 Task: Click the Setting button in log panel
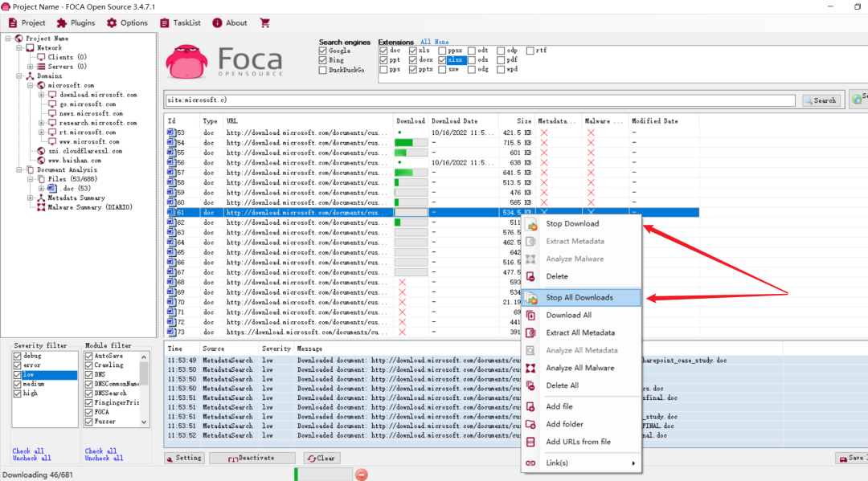tap(184, 459)
